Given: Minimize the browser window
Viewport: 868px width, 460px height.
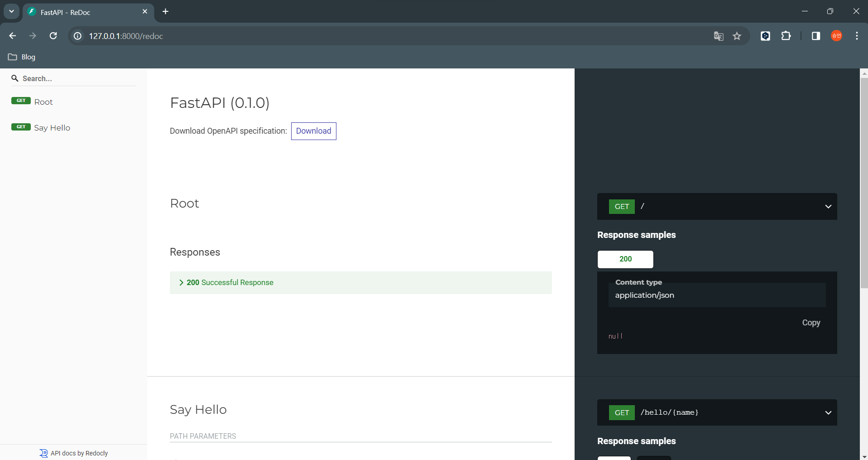Looking at the screenshot, I should pos(805,11).
